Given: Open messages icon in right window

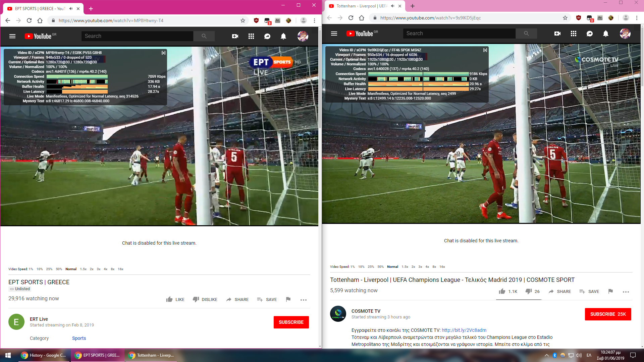Looking at the screenshot, I should 590,34.
